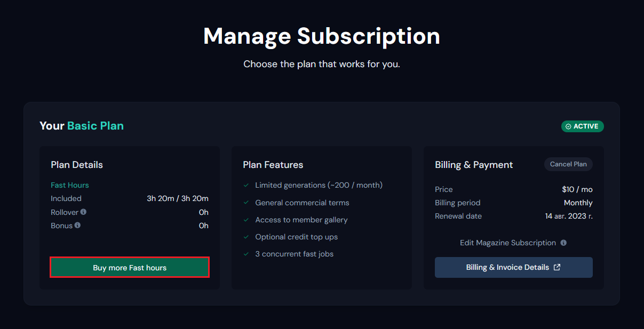Viewport: 644px width, 329px height.
Task: Click the info icon beside Edit Magazine Subscription
Action: click(563, 243)
